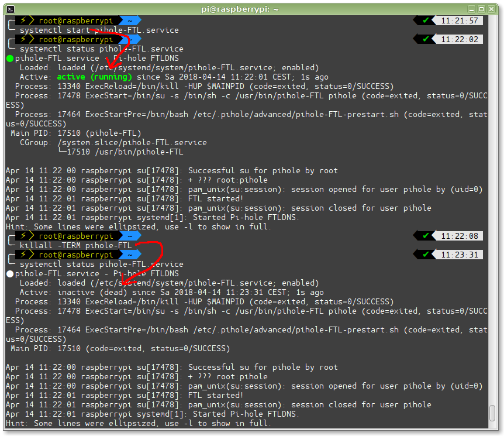Click the terminal icon in the title bar
Image resolution: width=504 pixels, height=436 pixels.
click(x=11, y=9)
